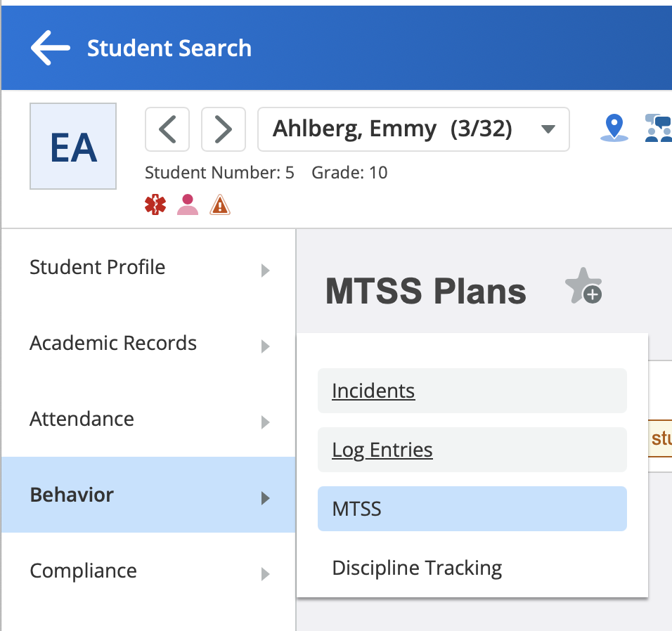Click the pink person alert icon
The image size is (672, 631).
187,204
